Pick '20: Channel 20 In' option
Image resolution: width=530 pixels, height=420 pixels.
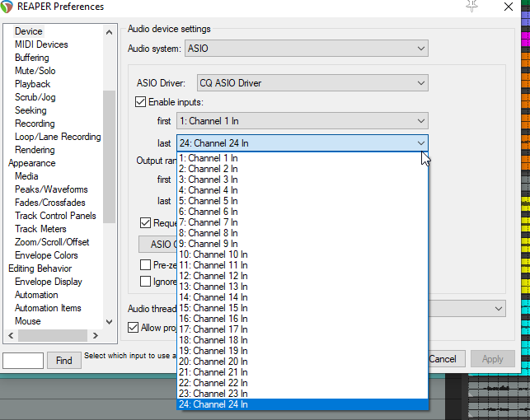[x=303, y=362]
